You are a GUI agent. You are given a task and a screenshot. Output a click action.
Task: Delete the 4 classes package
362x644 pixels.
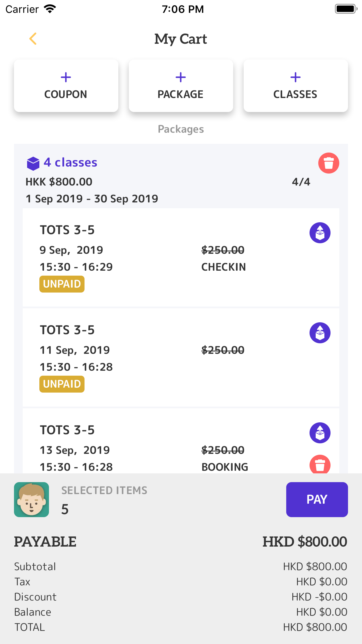coord(328,163)
